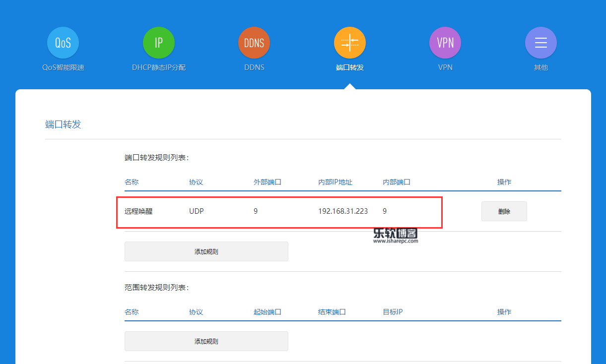This screenshot has width=606, height=364.
Task: Click the 内部IP地址 column header
Action: (x=335, y=182)
